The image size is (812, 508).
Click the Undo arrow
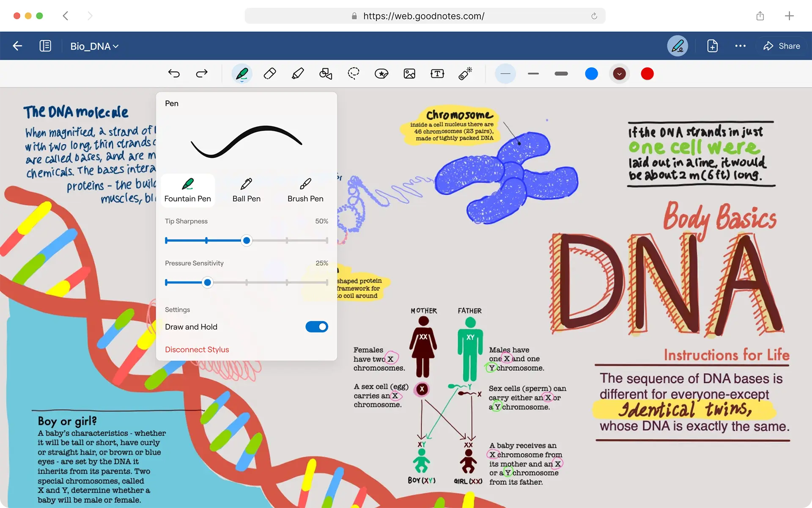point(174,74)
